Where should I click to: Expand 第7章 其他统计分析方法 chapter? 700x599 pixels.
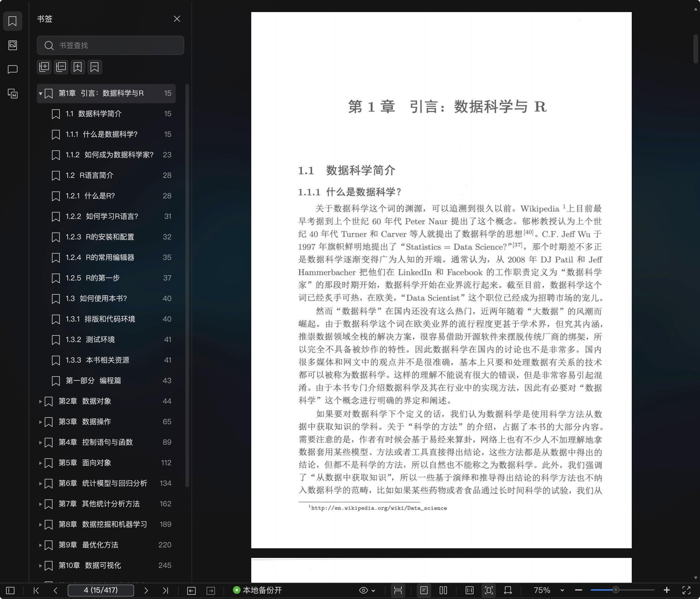[40, 504]
